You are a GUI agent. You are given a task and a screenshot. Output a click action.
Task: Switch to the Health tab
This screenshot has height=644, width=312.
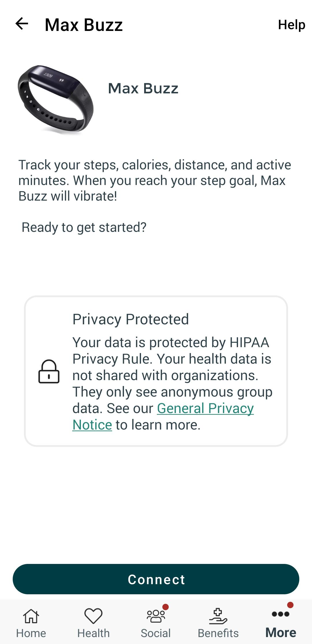pyautogui.click(x=93, y=623)
